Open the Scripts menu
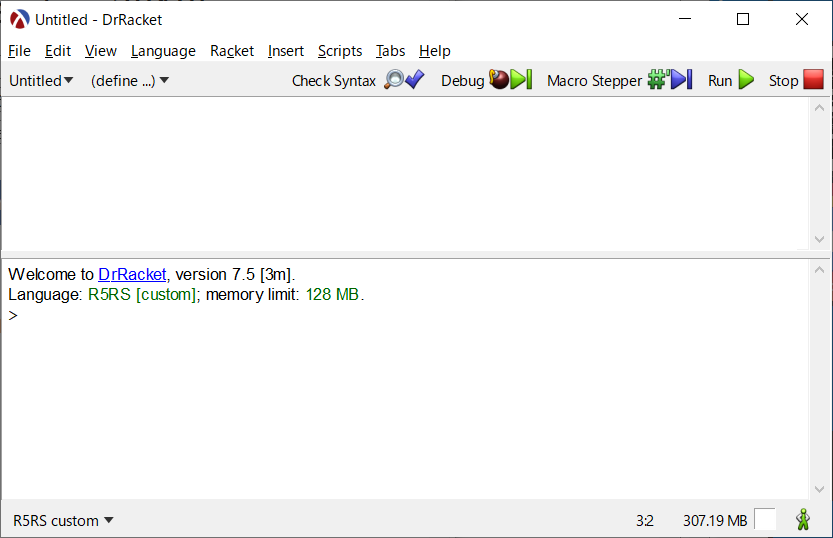 coord(340,51)
